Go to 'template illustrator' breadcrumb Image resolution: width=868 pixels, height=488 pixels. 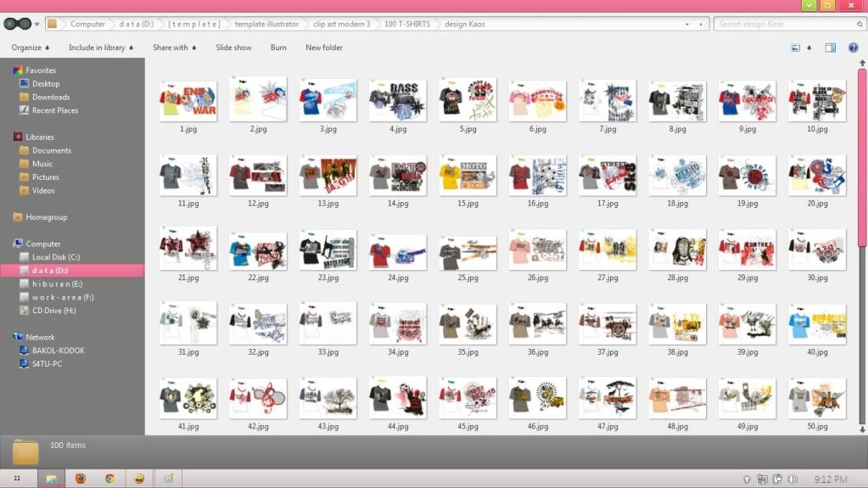click(x=266, y=25)
